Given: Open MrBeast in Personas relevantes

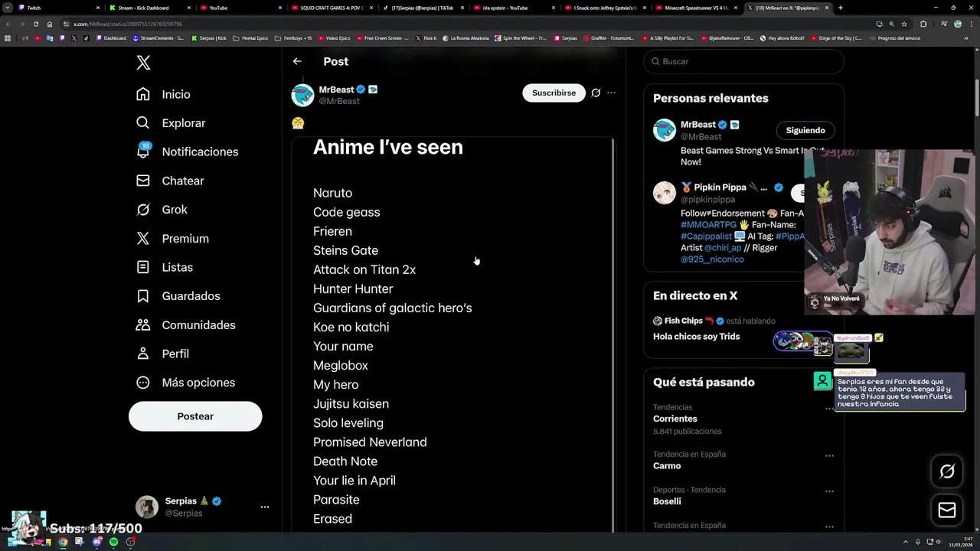Looking at the screenshot, I should pos(698,125).
